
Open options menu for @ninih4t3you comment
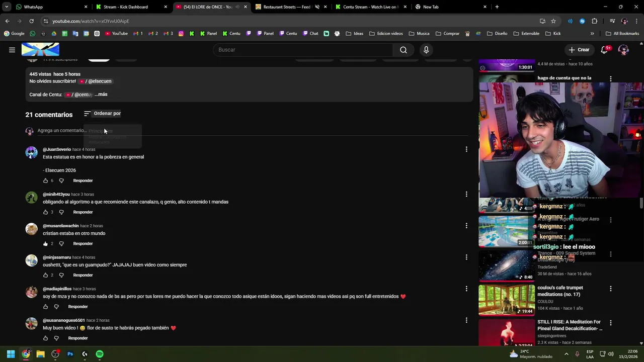466,194
